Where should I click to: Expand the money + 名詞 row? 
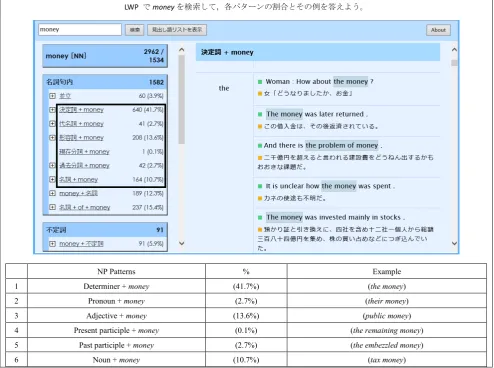[52, 193]
